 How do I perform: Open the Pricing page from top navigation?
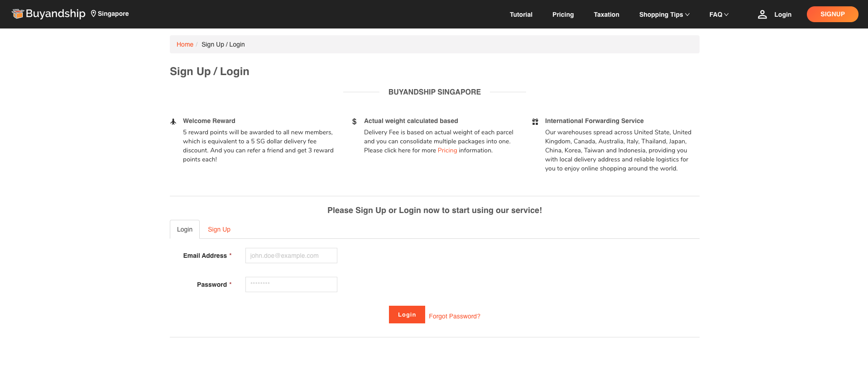[x=563, y=14]
